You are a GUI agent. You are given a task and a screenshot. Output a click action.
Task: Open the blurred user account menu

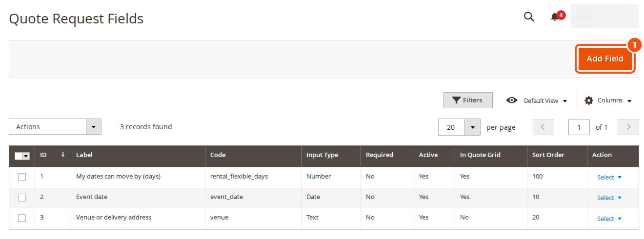604,16
